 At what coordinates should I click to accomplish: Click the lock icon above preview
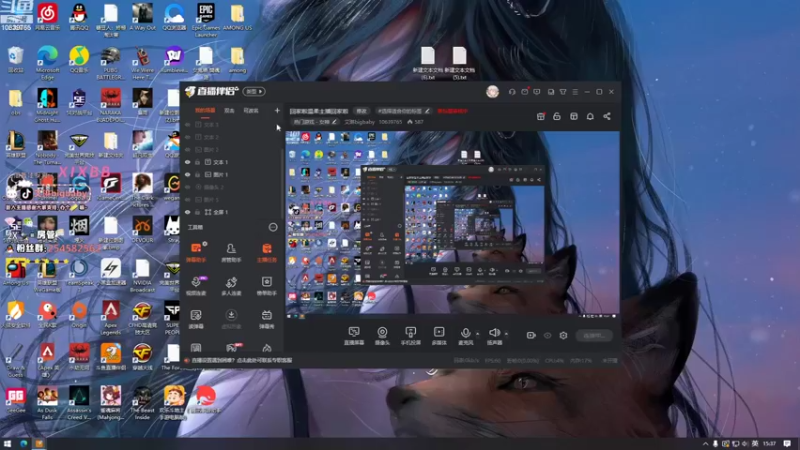pos(557,116)
